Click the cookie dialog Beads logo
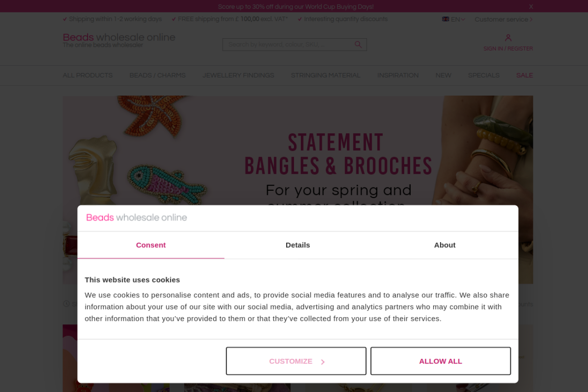 point(137,217)
